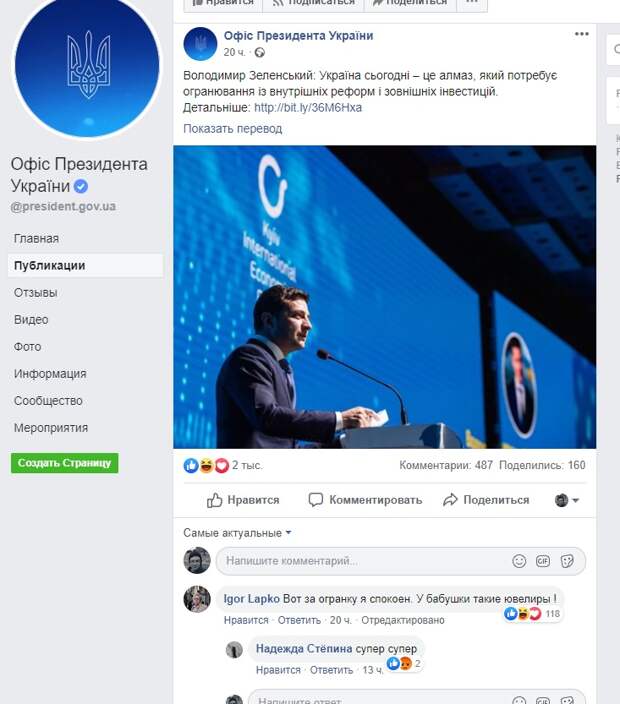Click Показать перевод link
The image size is (620, 704).
(x=233, y=129)
